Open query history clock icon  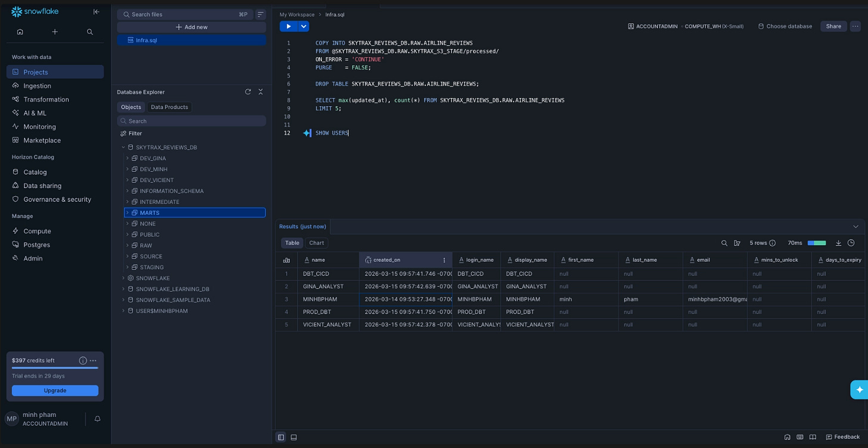(x=851, y=243)
